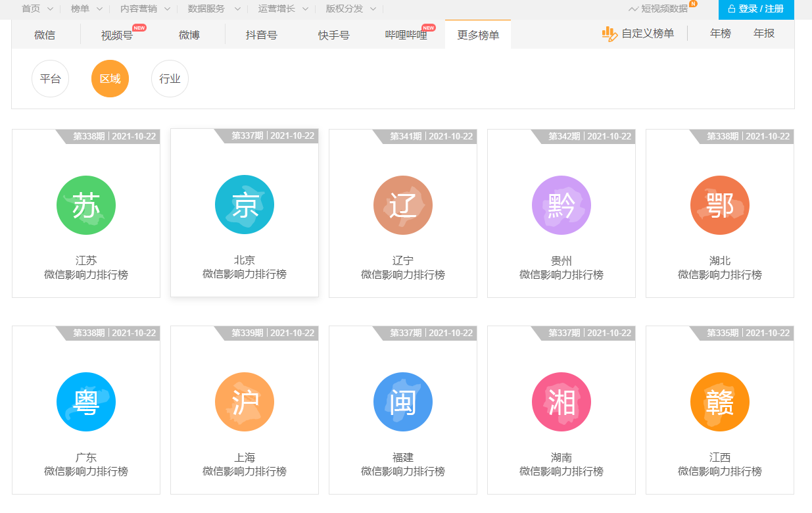812x513 pixels.
Task: Open the Guizhou 黔 circle icon
Action: (x=561, y=205)
